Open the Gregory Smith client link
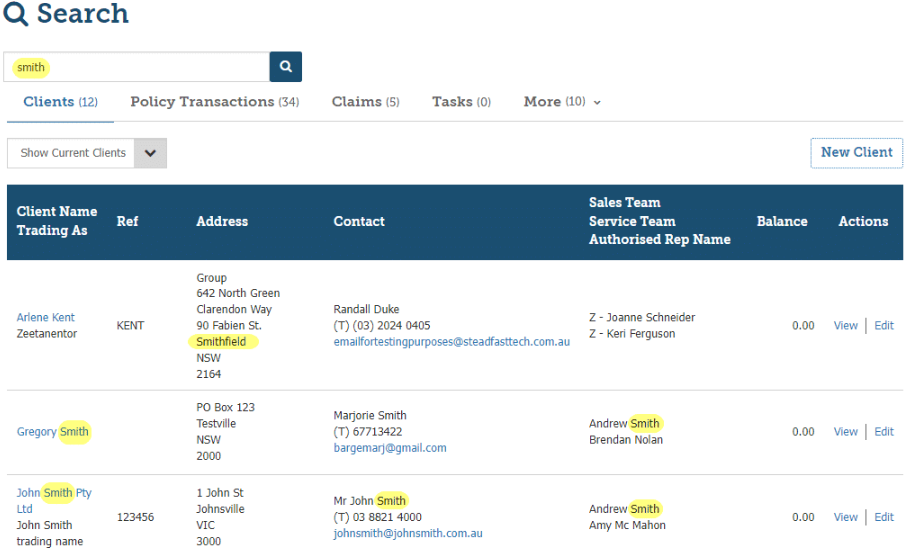906x552 pixels. [53, 432]
